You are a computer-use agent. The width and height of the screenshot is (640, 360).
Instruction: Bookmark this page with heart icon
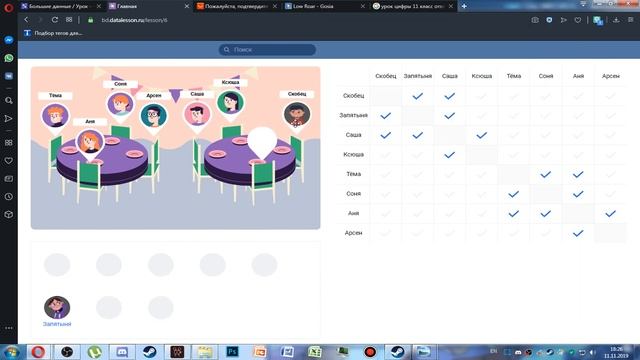point(578,20)
